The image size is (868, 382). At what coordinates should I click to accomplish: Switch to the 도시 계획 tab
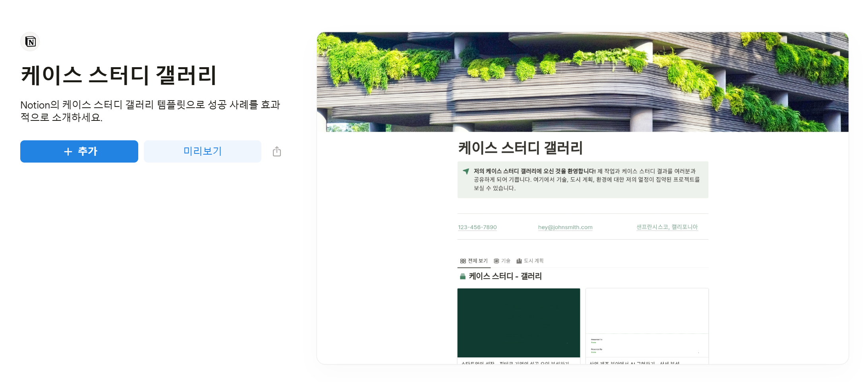[530, 261]
